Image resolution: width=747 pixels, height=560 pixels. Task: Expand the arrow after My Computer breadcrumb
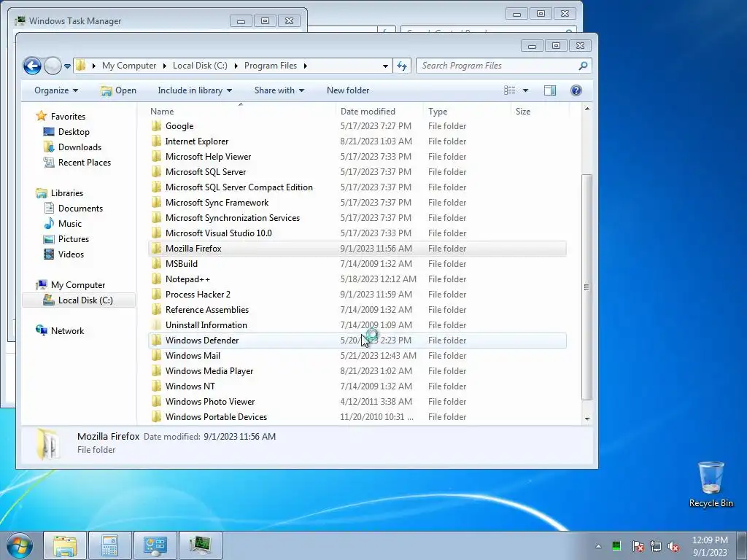pos(164,66)
